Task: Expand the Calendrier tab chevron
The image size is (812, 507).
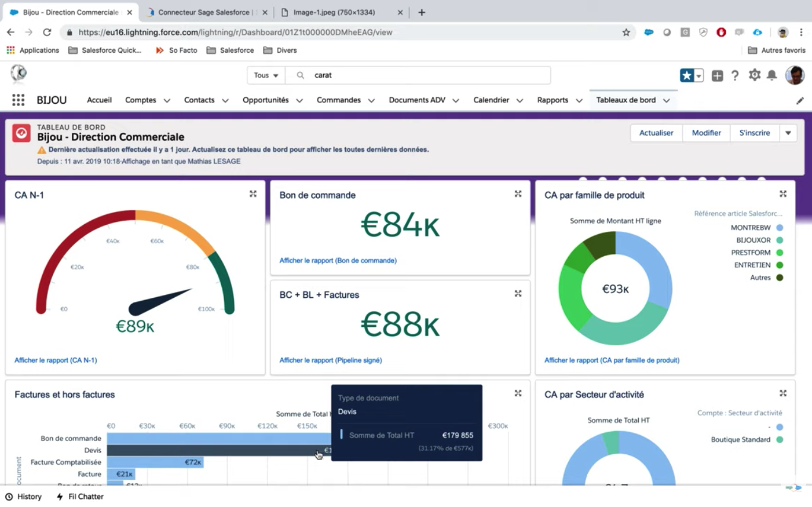Action: click(x=520, y=101)
